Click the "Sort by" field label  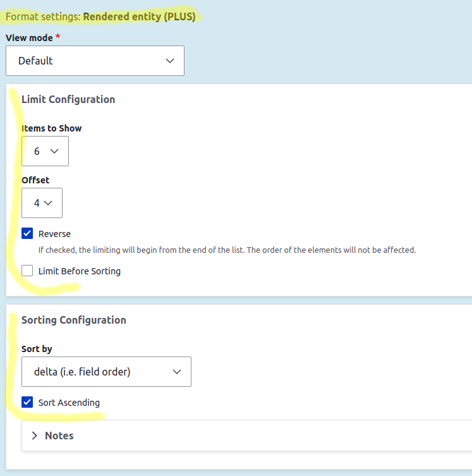[37, 349]
